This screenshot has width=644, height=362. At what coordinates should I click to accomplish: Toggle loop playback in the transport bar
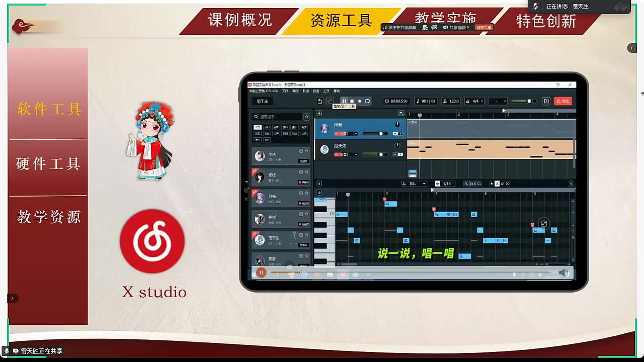click(367, 101)
